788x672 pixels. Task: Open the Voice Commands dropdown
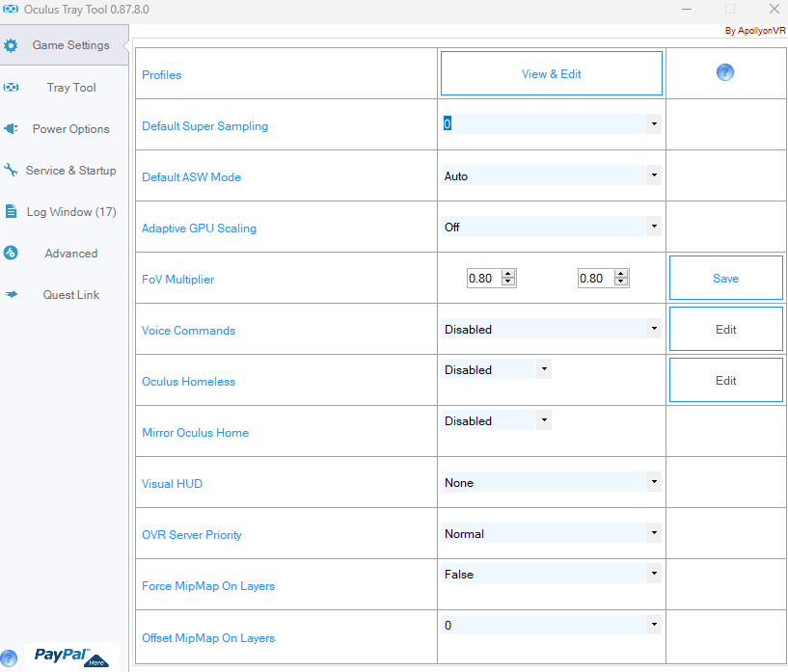[x=654, y=329]
